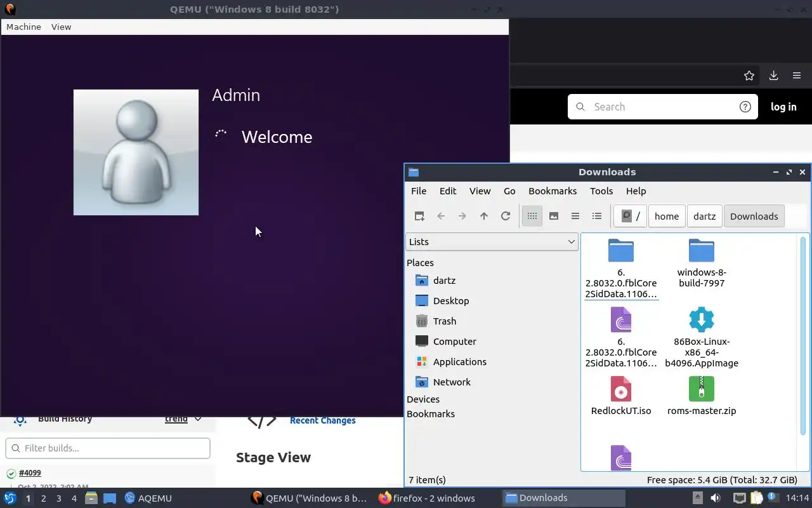Click the network icon in system tray
The image size is (812, 508).
[x=739, y=498]
